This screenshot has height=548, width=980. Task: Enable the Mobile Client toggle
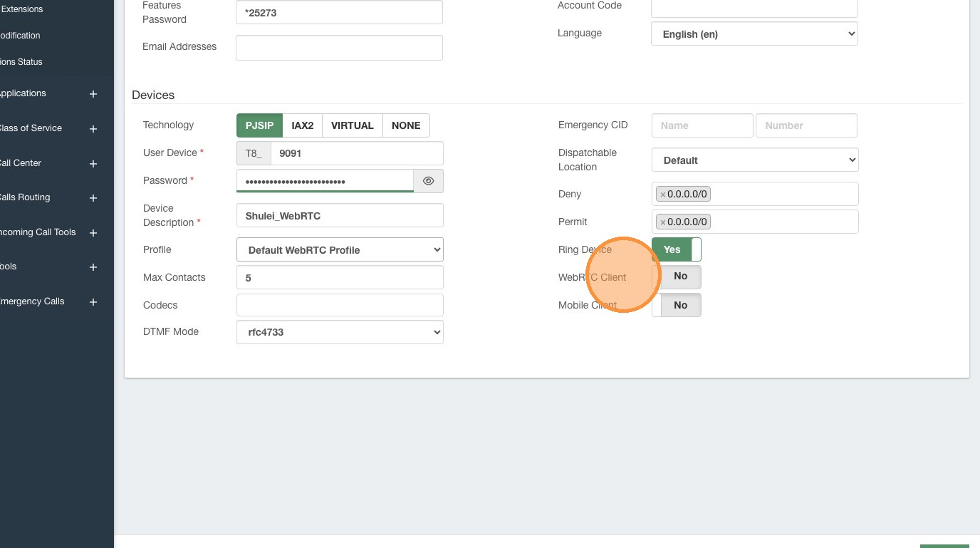point(676,305)
